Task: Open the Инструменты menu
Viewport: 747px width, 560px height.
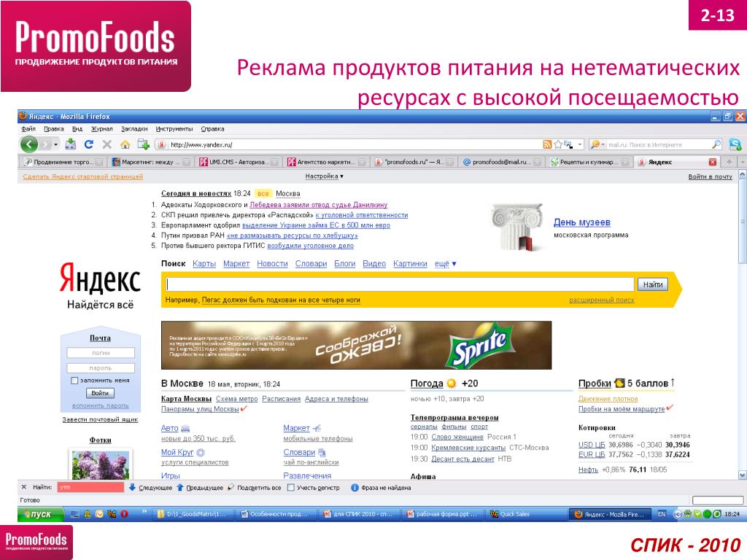Action: point(174,128)
